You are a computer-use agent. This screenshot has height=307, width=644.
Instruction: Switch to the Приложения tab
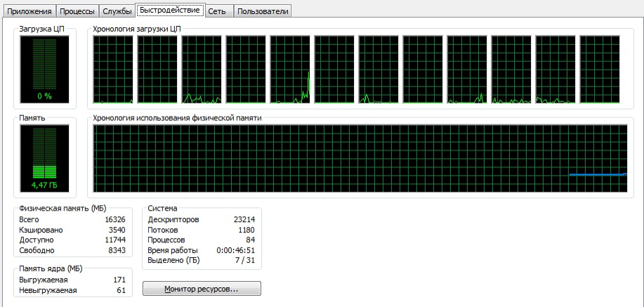click(x=29, y=11)
